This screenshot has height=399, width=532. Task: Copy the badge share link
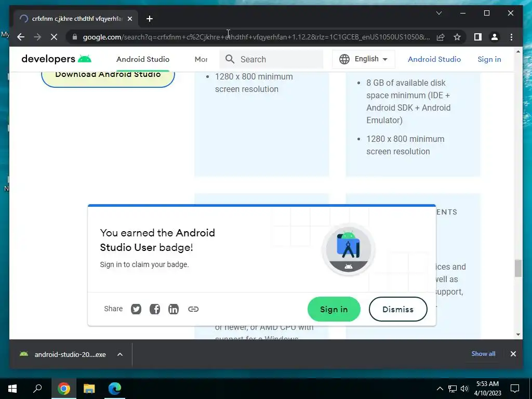[193, 309]
